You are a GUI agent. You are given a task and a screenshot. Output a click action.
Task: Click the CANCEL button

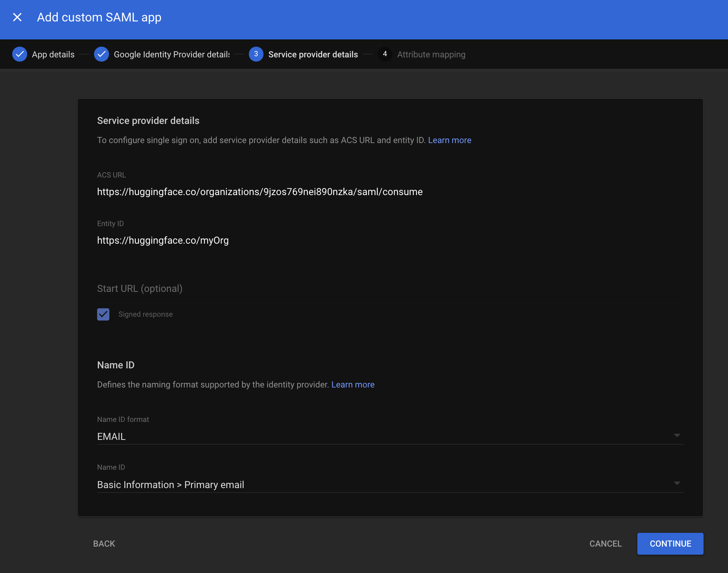[x=605, y=544]
